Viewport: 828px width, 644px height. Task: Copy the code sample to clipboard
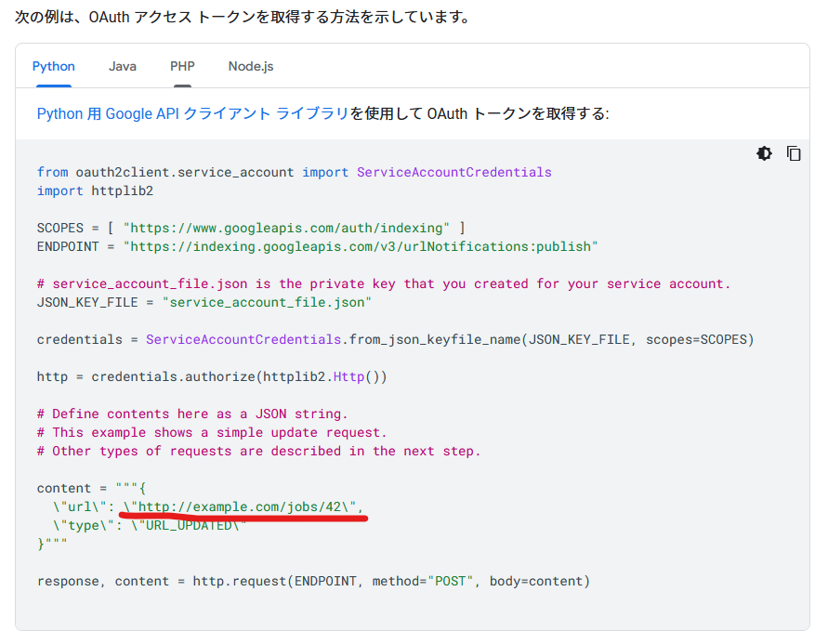point(794,153)
